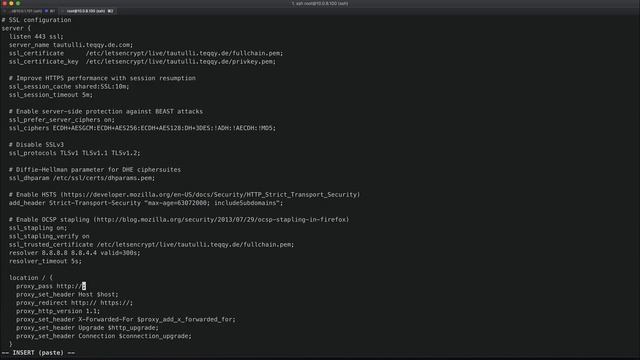Click the session resumption comment line

pos(102,78)
